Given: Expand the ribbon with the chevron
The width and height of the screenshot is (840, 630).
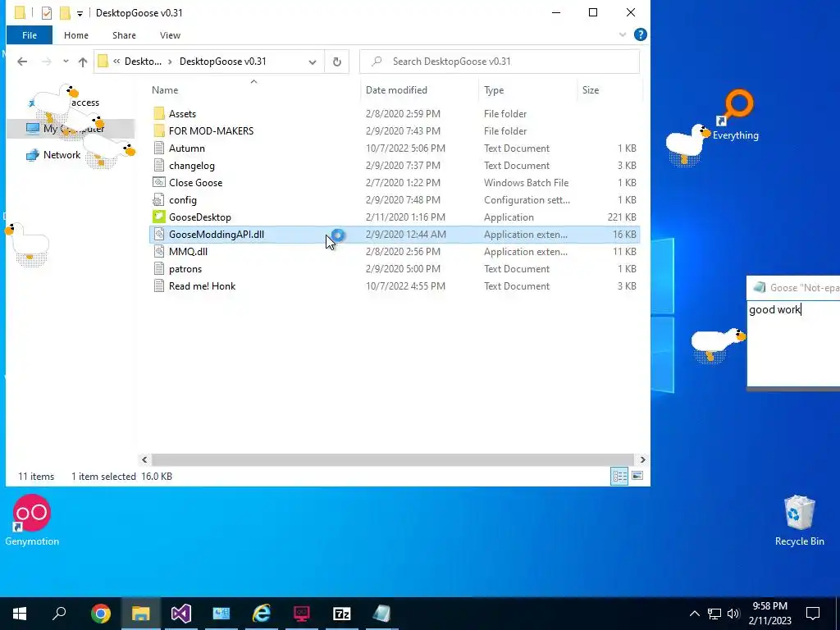Looking at the screenshot, I should point(622,34).
